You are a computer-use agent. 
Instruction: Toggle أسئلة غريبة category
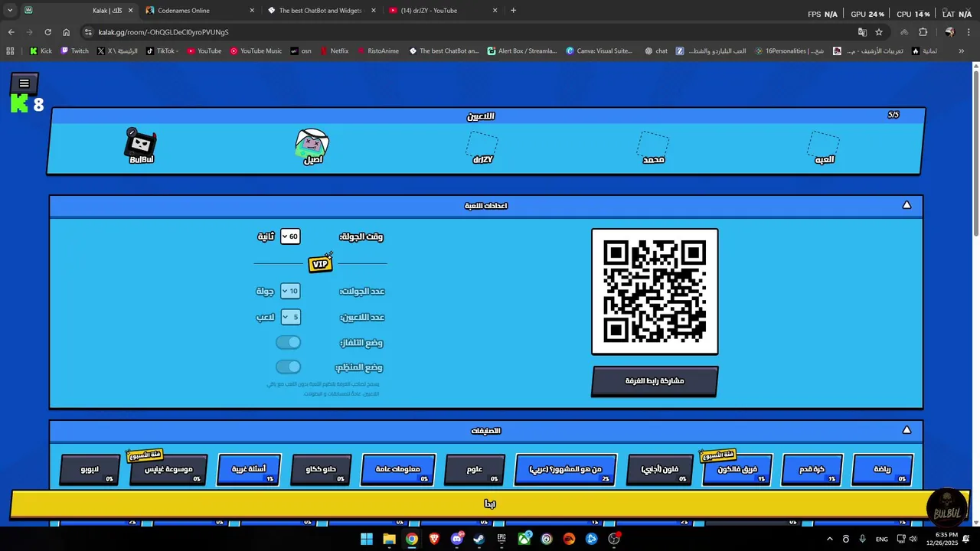tap(249, 470)
